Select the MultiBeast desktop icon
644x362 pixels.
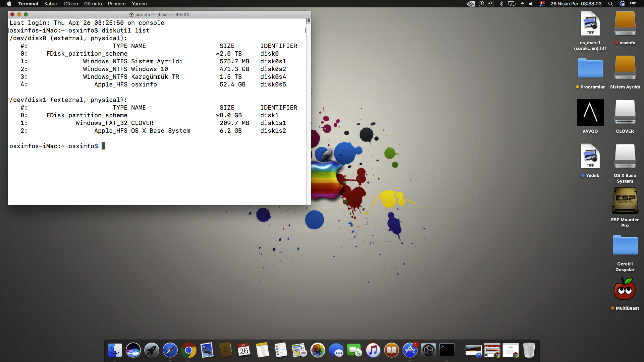[625, 290]
